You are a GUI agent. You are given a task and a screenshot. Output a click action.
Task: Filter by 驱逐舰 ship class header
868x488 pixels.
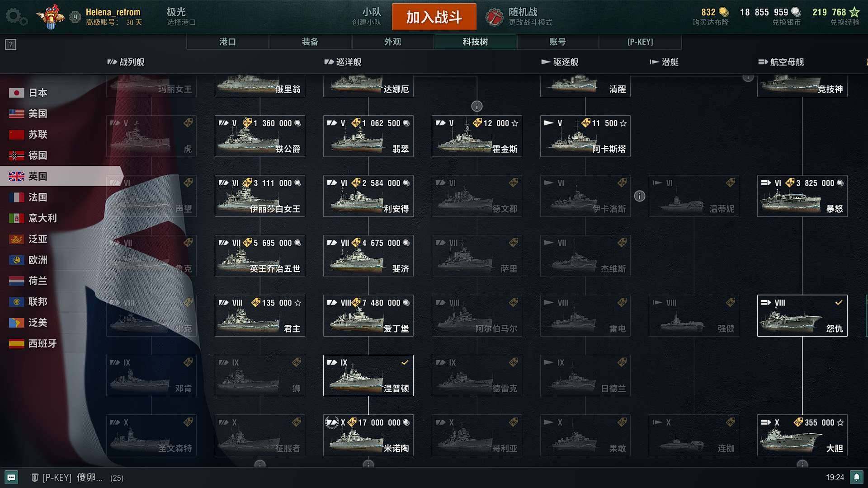pos(560,62)
